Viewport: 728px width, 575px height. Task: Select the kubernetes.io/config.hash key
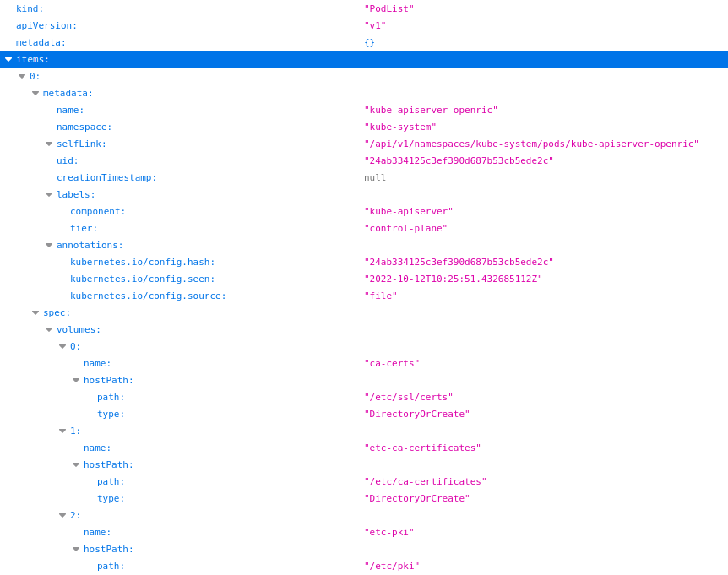[143, 263]
